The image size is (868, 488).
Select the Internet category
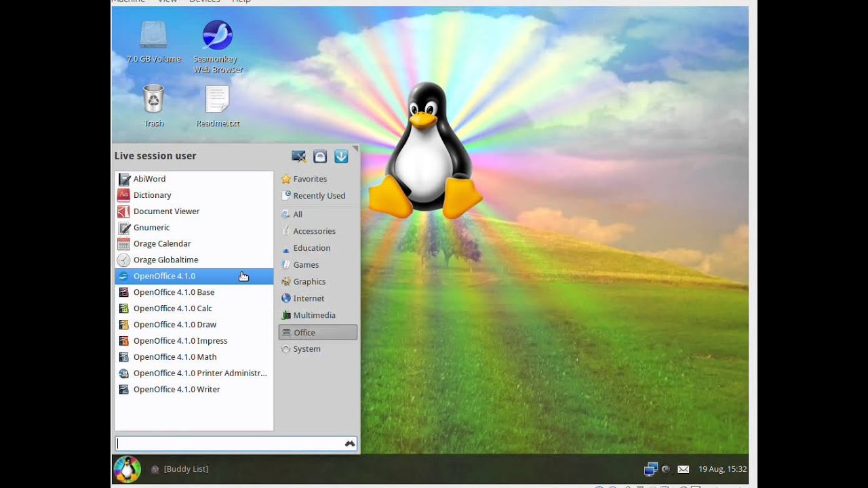(317, 298)
